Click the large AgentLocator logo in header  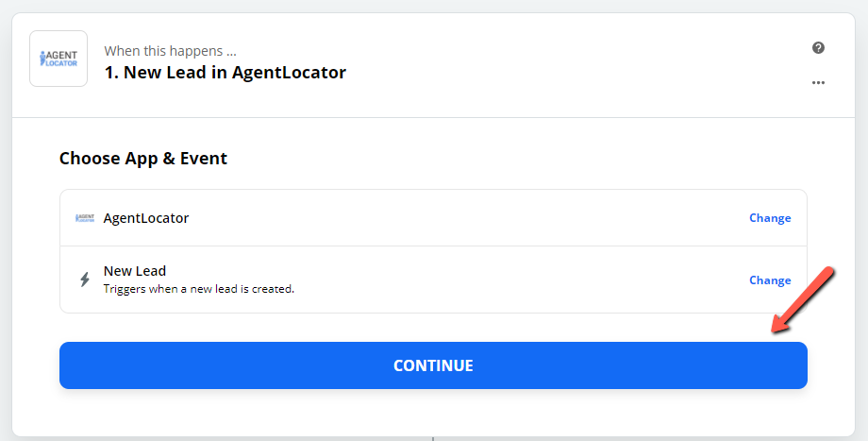click(58, 59)
